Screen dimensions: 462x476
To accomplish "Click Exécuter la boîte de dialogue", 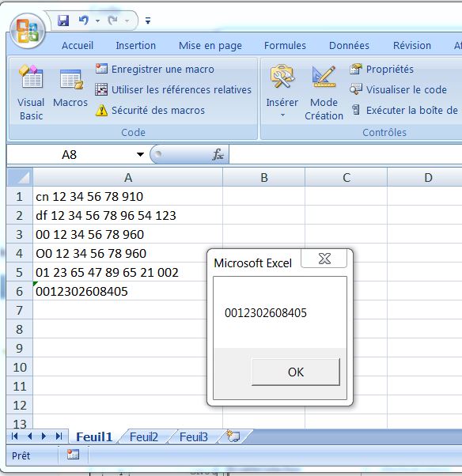I will point(405,110).
